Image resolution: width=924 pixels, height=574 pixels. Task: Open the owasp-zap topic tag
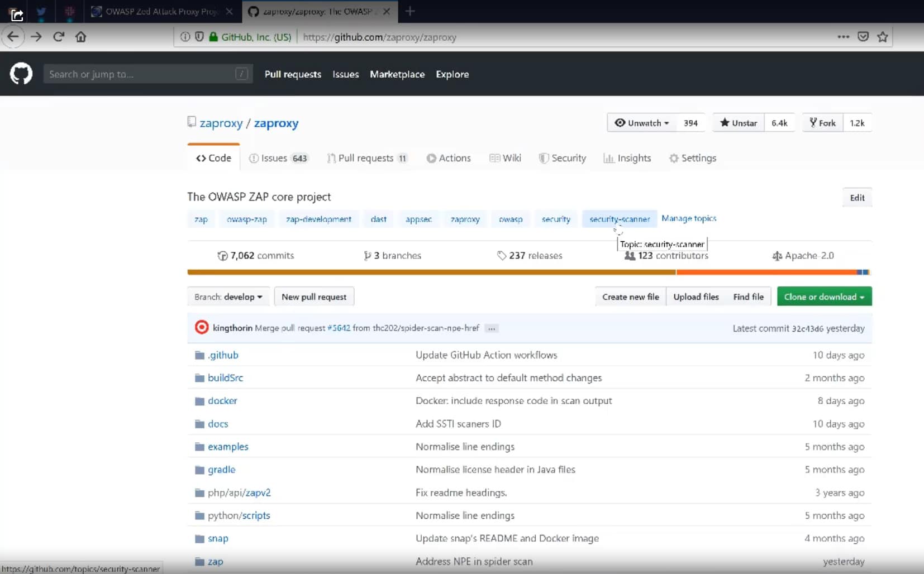click(x=246, y=219)
